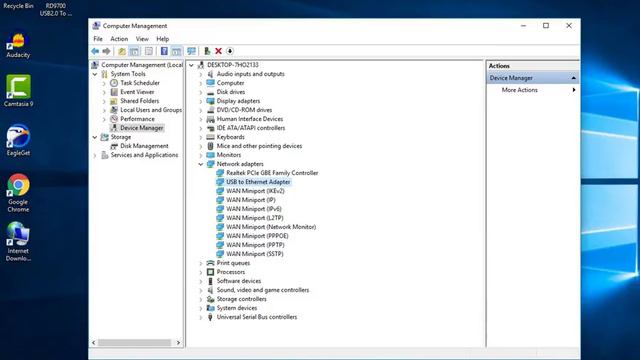Viewport: 640px width, 360px height.
Task: Collapse the Storage node
Action: pos(95,137)
